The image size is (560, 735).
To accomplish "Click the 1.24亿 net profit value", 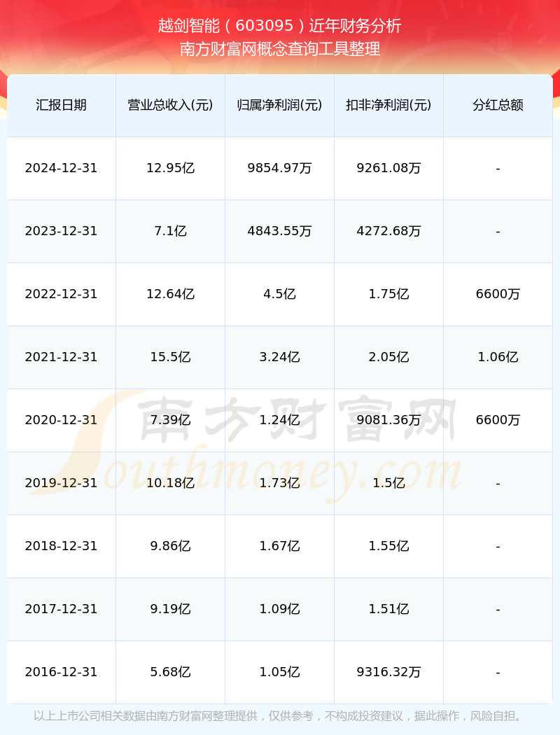I will [x=280, y=420].
